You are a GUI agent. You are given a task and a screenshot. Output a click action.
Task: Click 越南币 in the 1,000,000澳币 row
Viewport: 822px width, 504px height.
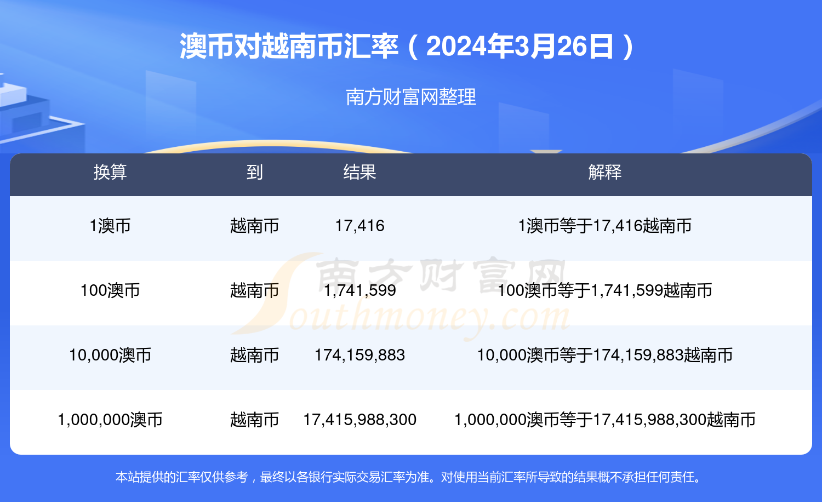coord(254,420)
